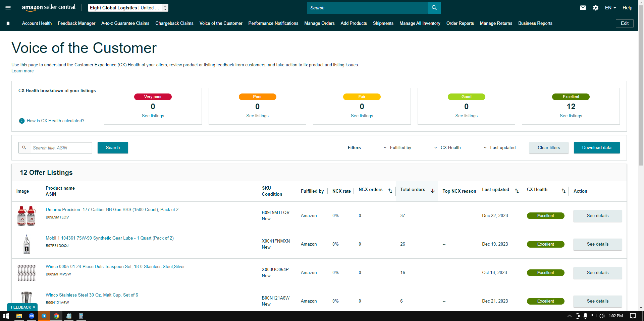Expand the Last updated filter dropdown
Screen dimensions: 644x321
point(499,148)
